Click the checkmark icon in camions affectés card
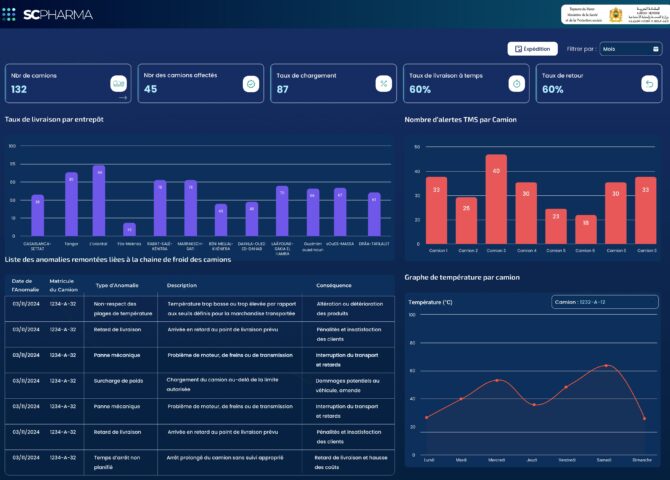Screen dimensions: 670x480 pos(250,84)
